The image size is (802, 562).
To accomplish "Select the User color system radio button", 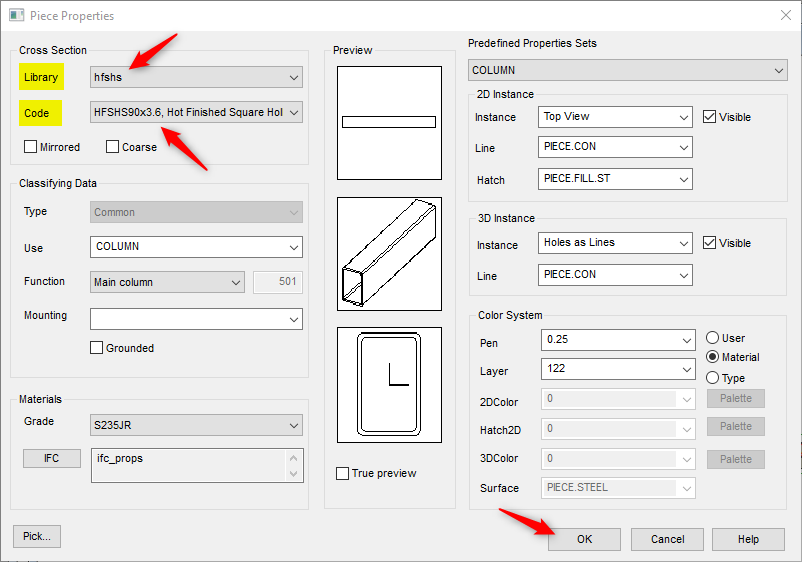I will click(x=713, y=338).
